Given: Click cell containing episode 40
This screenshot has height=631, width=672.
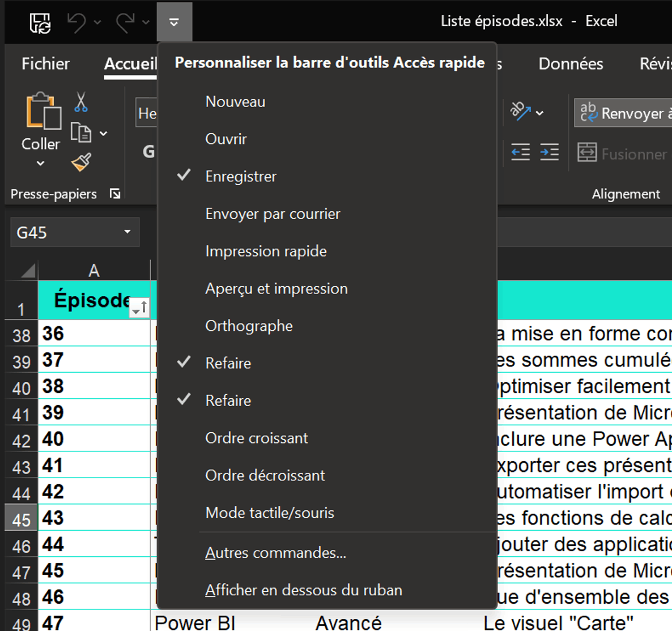Looking at the screenshot, I should point(94,438).
